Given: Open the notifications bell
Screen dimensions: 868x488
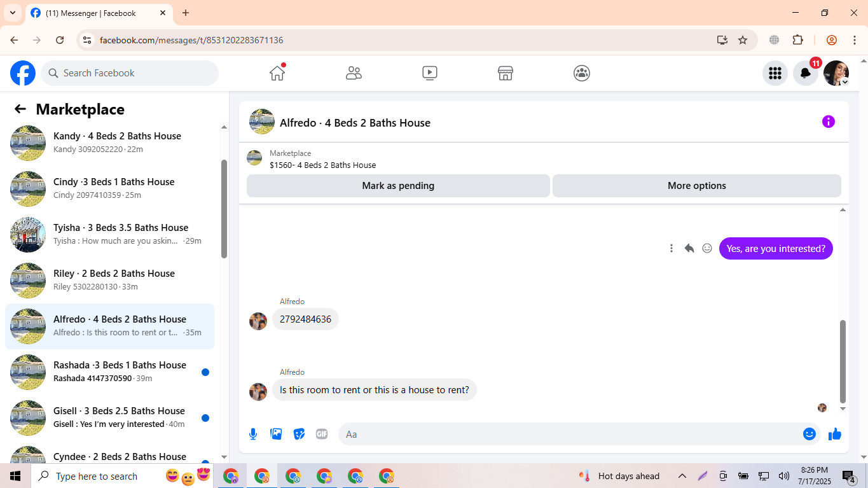Looking at the screenshot, I should click(x=806, y=73).
